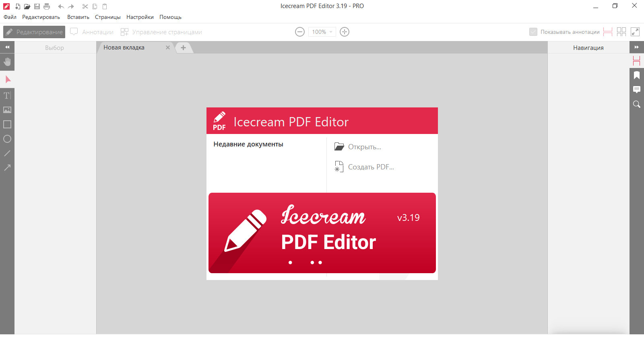This screenshot has height=346, width=644.
Task: Toggle the Показывать аннотации checkbox
Action: tap(533, 32)
